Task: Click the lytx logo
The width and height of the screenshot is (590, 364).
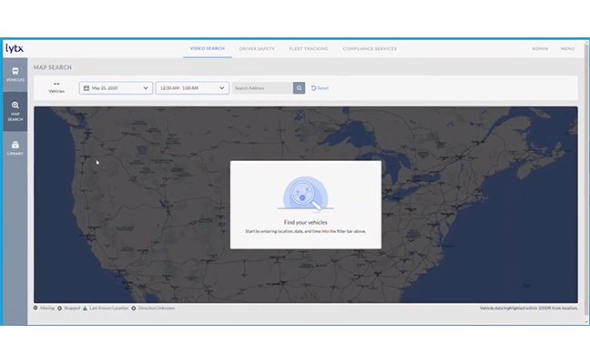Action: point(15,48)
